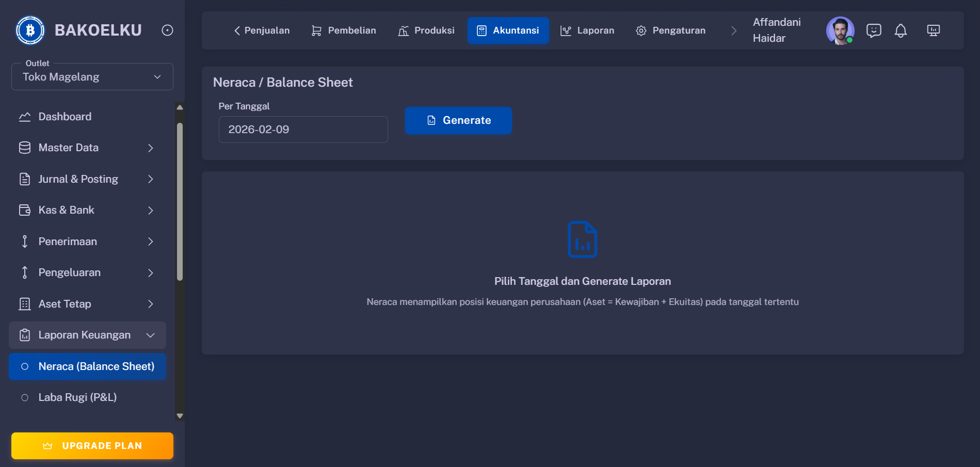980x467 pixels.
Task: Click the feedback chat icon
Action: coord(873,30)
